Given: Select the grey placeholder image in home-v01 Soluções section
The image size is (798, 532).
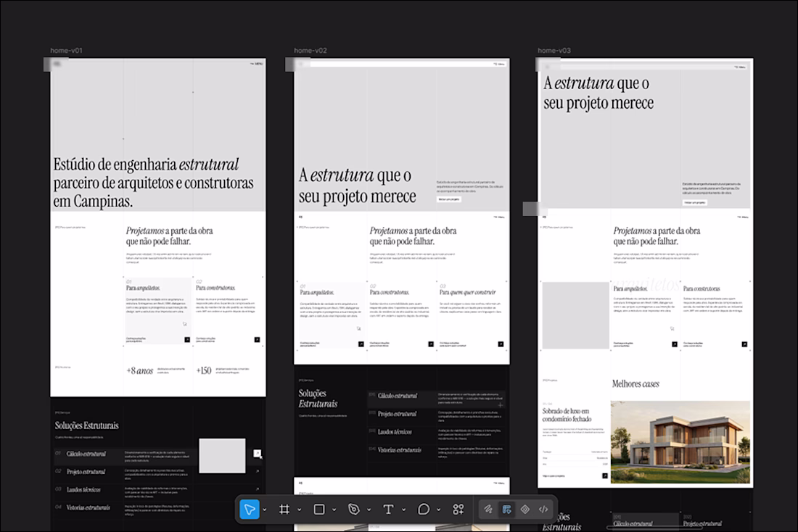Looking at the screenshot, I should (x=222, y=456).
